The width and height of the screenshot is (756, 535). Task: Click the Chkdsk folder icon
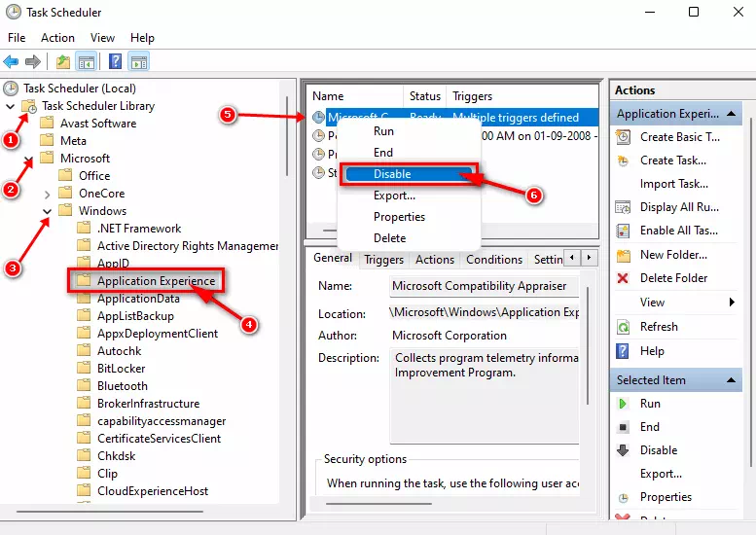pyautogui.click(x=84, y=455)
